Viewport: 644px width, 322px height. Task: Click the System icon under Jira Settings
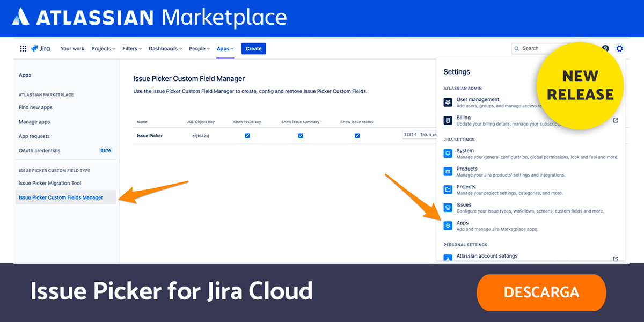click(x=448, y=154)
